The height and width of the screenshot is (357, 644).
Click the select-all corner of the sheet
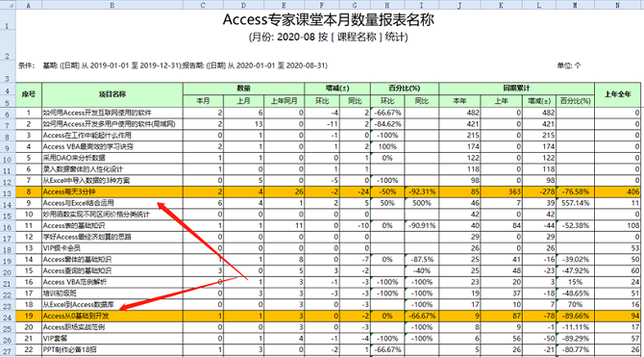pyautogui.click(x=8, y=5)
